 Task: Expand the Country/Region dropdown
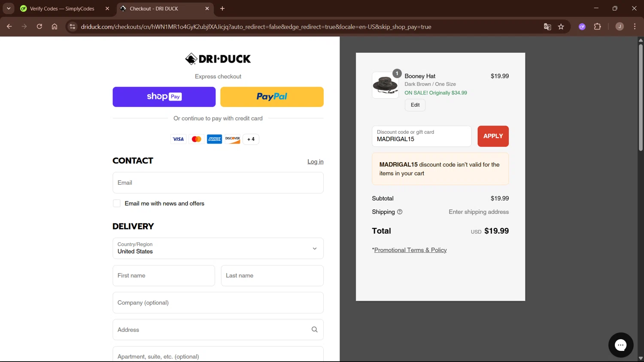tap(218, 248)
